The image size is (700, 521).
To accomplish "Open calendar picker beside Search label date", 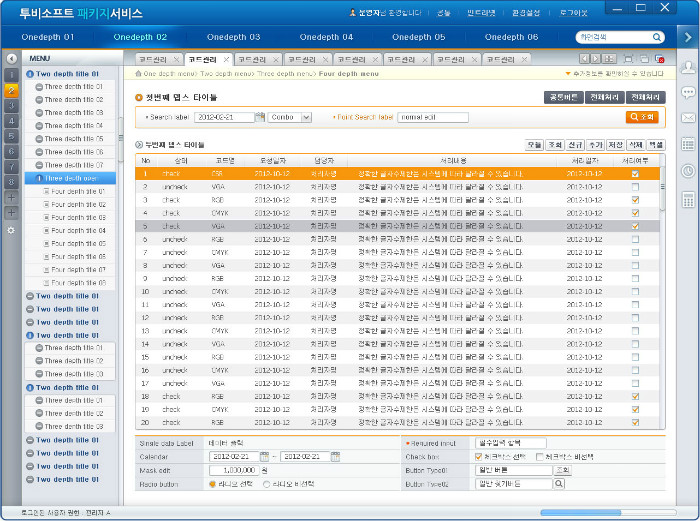I will click(x=261, y=117).
